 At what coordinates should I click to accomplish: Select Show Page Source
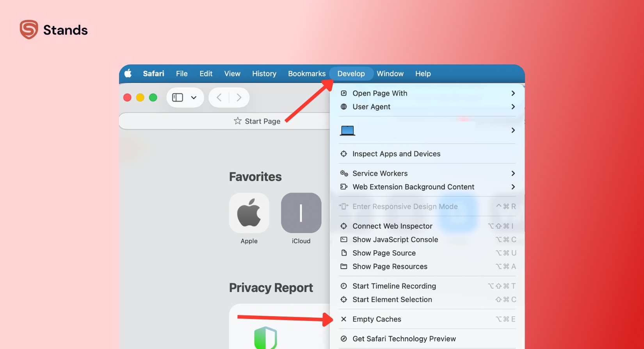tap(427, 253)
